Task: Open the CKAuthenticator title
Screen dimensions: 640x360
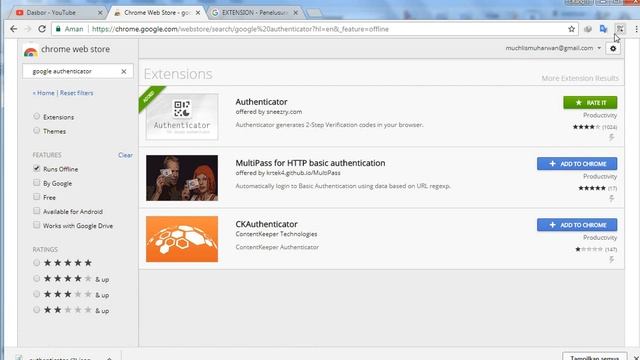Action: [x=267, y=224]
